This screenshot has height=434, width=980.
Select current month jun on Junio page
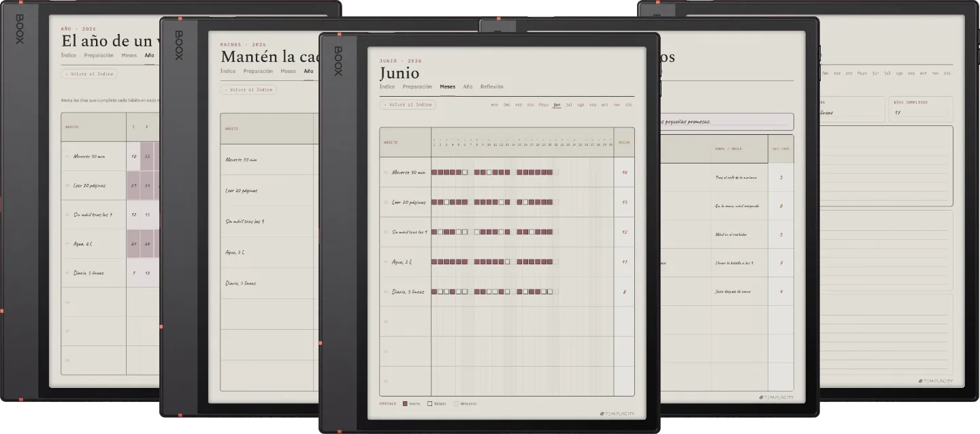(557, 105)
